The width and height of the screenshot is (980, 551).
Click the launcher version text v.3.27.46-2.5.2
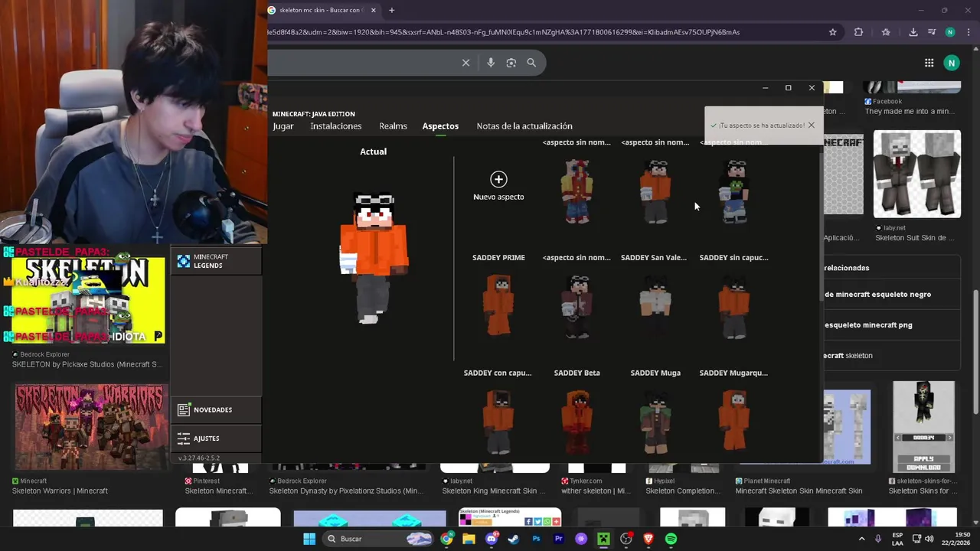[x=199, y=458]
